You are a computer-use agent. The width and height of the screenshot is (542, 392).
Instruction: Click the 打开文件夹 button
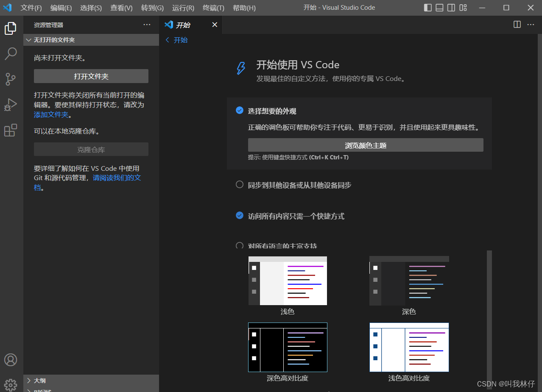(x=91, y=76)
